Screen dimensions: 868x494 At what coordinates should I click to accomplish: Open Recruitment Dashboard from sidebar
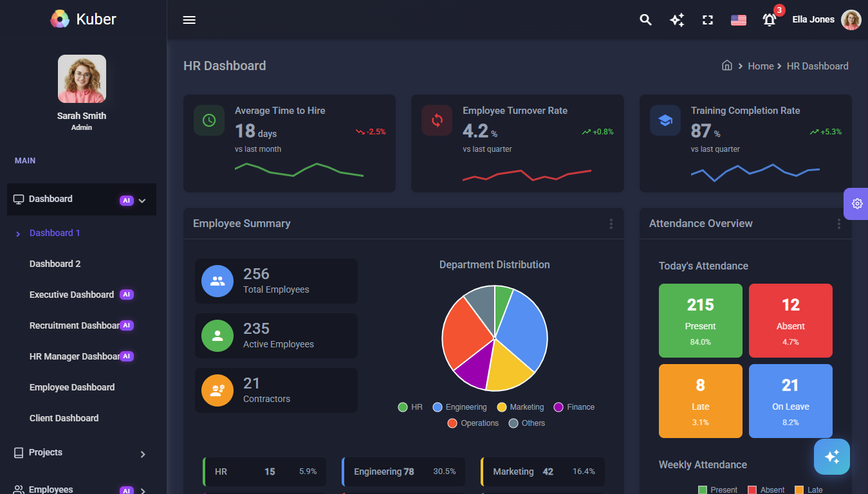(75, 325)
